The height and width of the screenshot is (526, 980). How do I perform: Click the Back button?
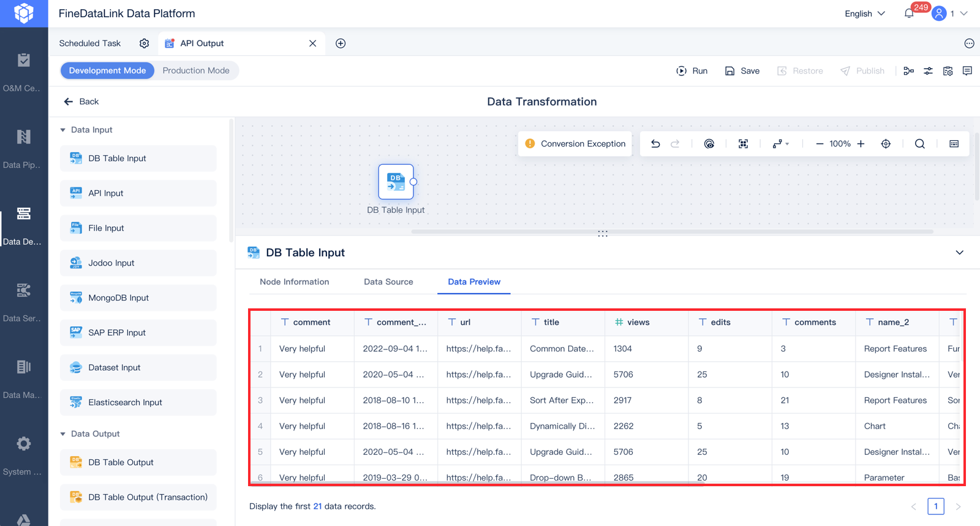tap(81, 102)
